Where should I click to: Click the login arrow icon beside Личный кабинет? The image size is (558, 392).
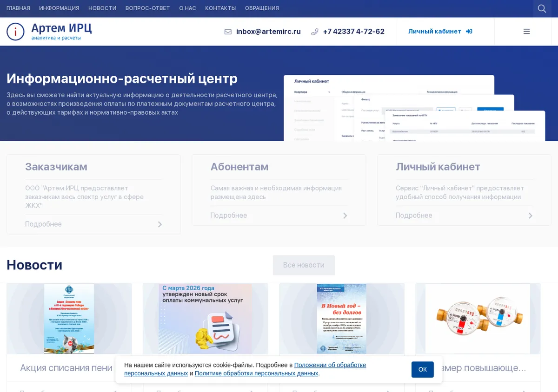coord(469,32)
